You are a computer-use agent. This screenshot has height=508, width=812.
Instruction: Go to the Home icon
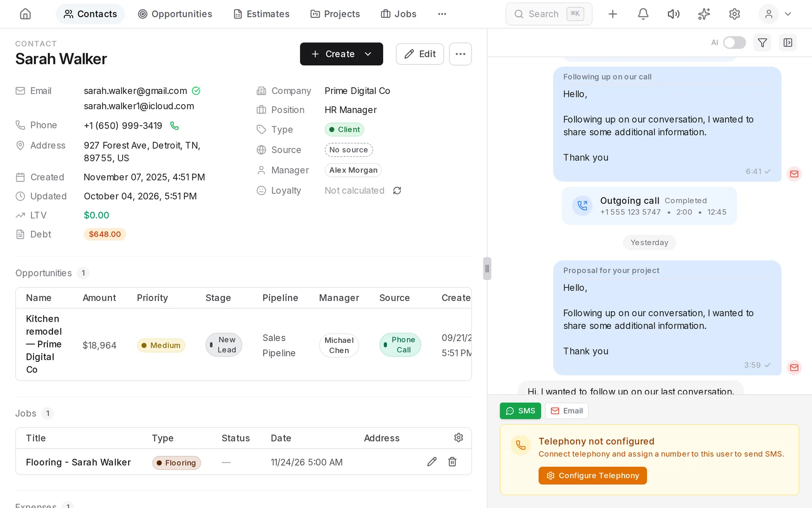coord(25,14)
